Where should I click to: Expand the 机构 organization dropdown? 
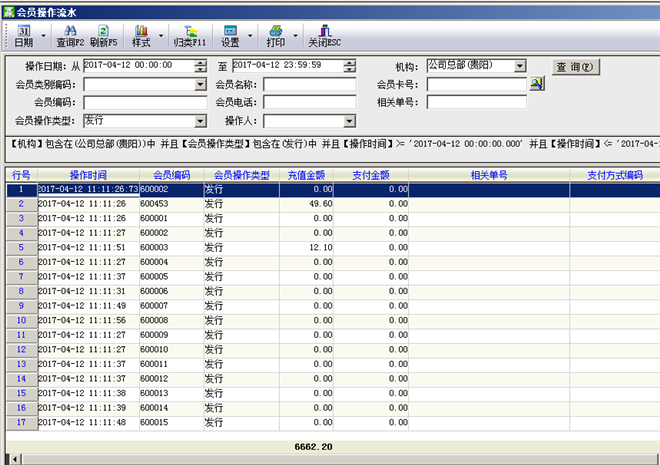tap(520, 66)
